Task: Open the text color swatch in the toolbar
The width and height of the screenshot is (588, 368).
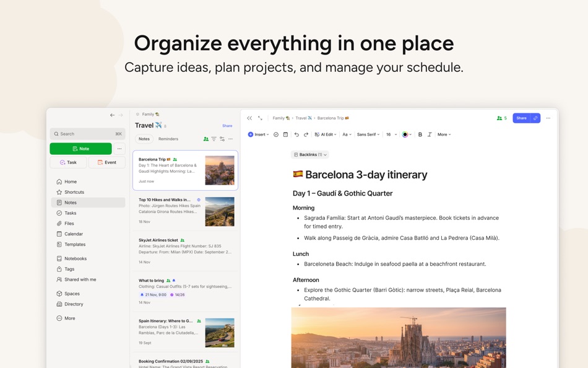Action: [405, 134]
